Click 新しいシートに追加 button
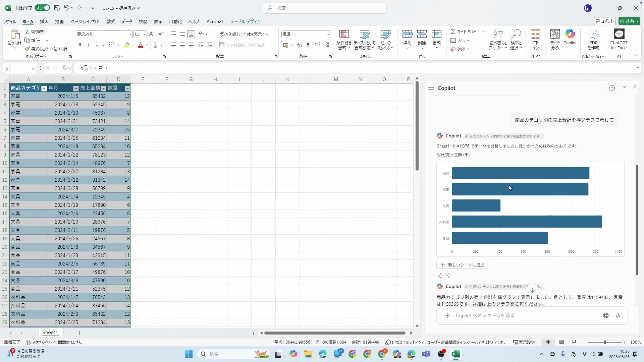The width and height of the screenshot is (644, 362). click(x=462, y=265)
